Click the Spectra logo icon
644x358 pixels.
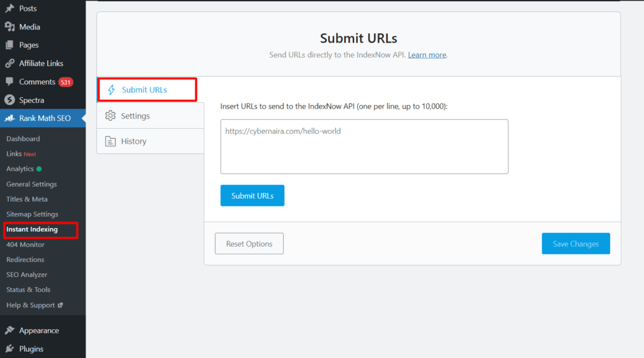coord(9,100)
